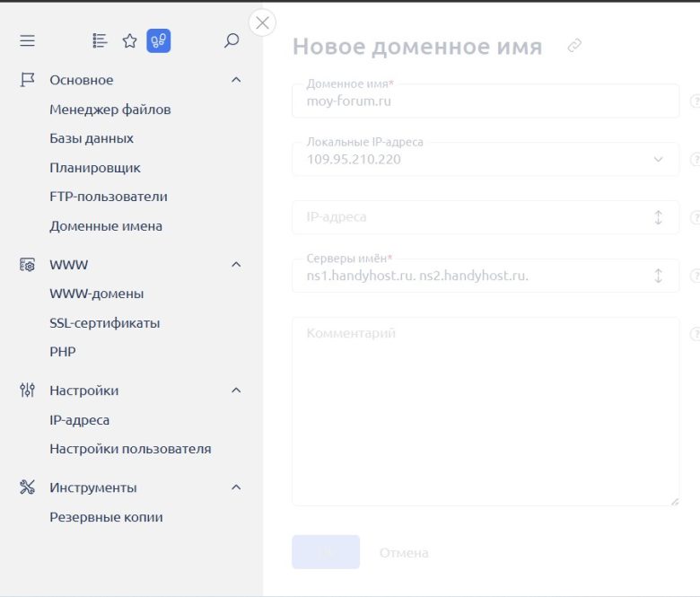Click the hamburger menu icon

coord(27,40)
